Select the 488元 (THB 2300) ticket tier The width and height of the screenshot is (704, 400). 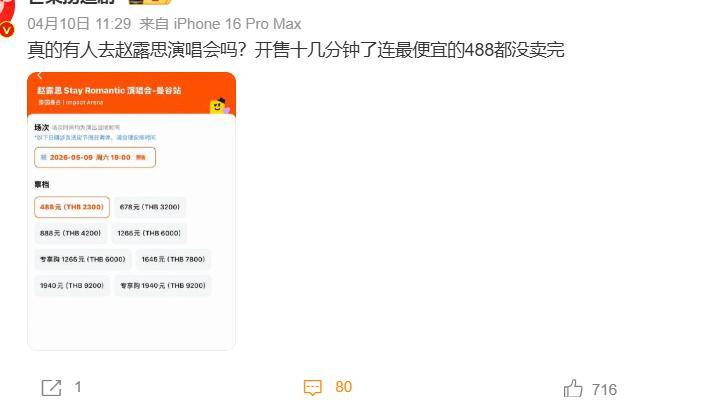click(x=72, y=207)
